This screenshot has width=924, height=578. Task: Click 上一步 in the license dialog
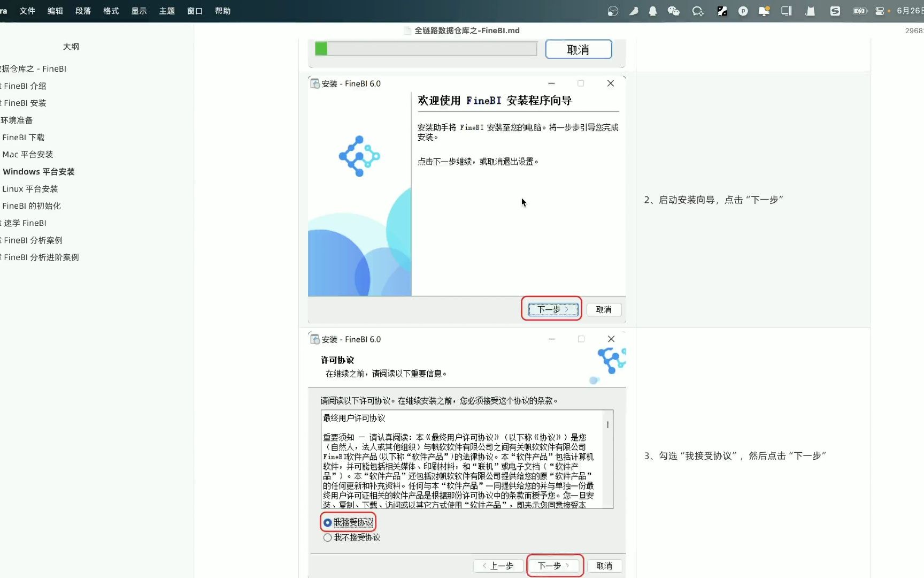(x=498, y=566)
